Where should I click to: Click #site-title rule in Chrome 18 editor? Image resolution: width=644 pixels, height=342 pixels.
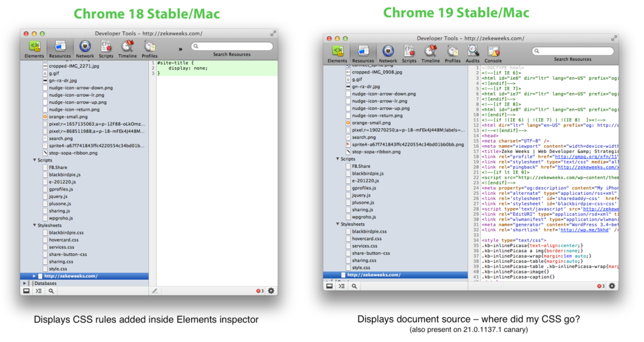tap(175, 63)
